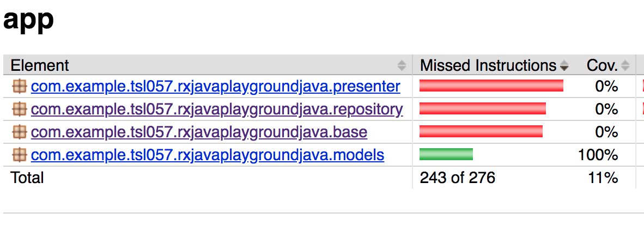
Task: Sort by Missed Instructions column header
Action: tap(488, 65)
